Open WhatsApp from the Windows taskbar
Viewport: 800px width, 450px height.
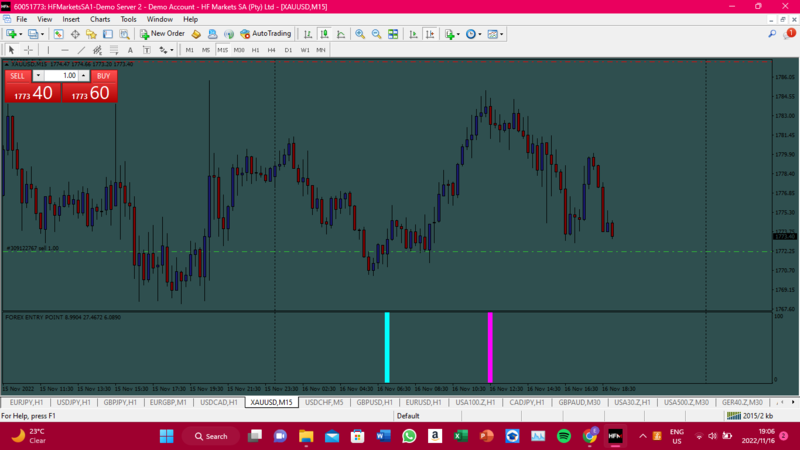click(409, 436)
